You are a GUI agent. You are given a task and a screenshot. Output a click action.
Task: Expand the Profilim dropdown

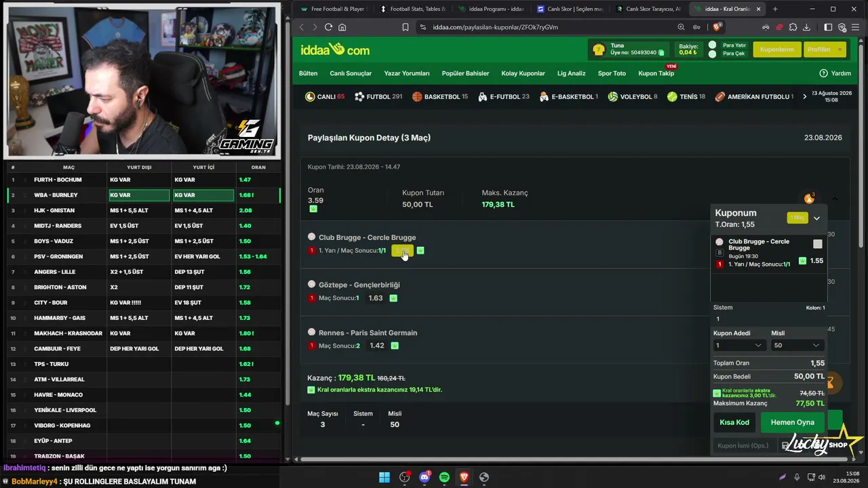(x=825, y=49)
